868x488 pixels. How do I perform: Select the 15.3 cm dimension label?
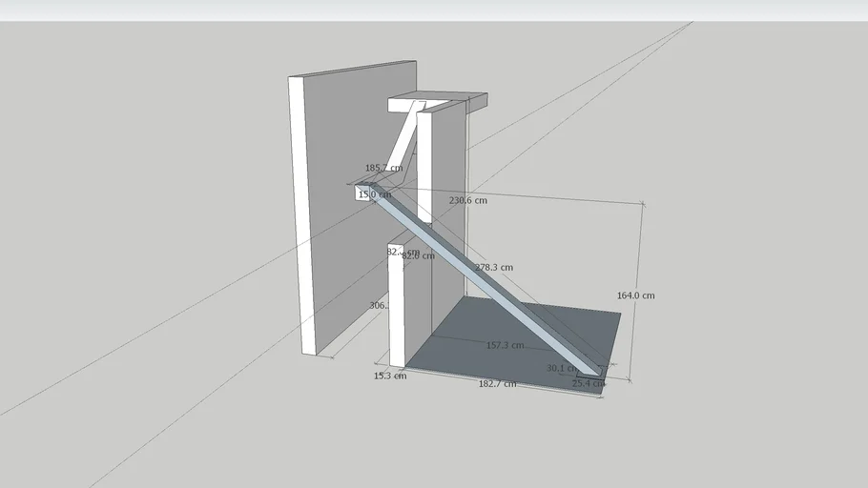pyautogui.click(x=389, y=376)
